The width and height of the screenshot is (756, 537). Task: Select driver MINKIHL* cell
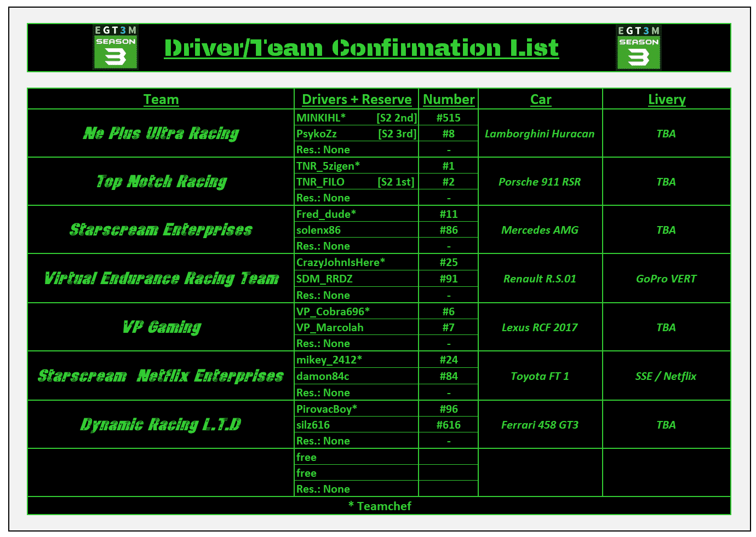click(x=357, y=118)
